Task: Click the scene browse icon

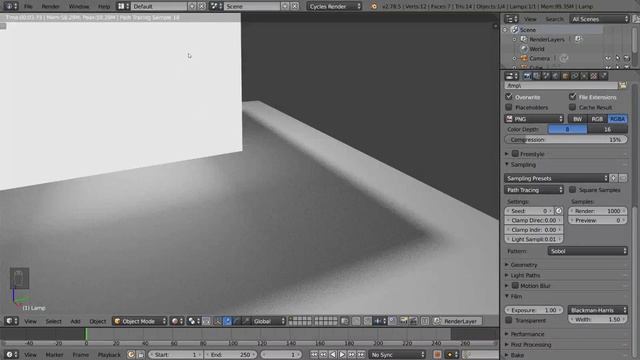Action: point(216,6)
